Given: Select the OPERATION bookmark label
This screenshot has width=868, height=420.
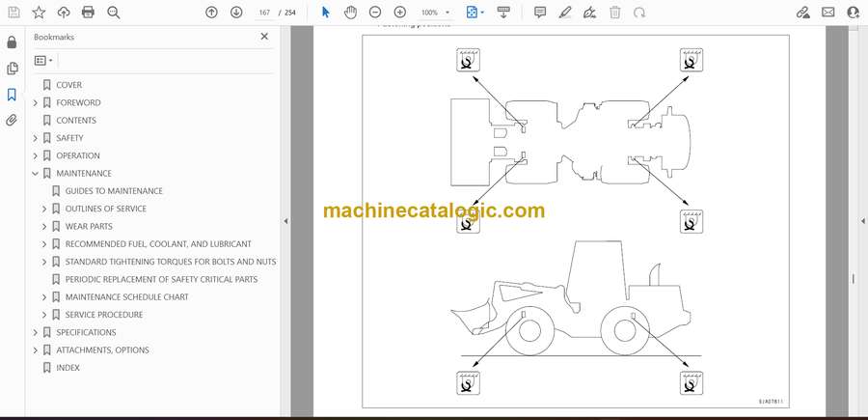Looking at the screenshot, I should [78, 155].
